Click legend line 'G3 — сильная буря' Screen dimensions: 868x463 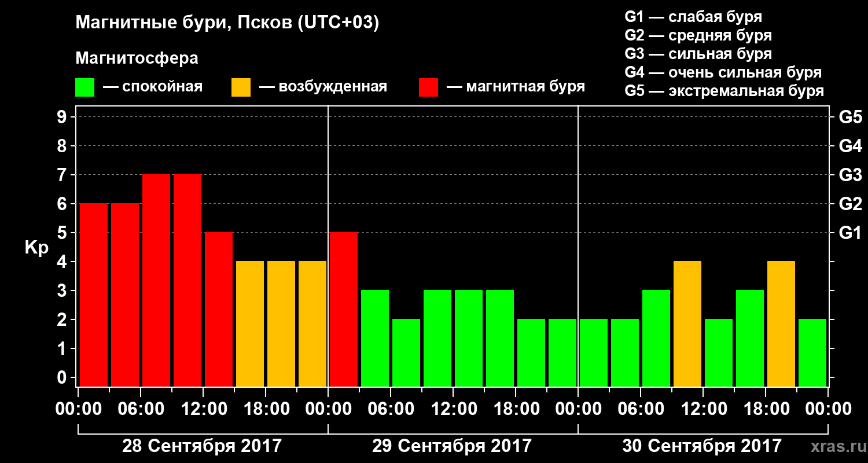point(698,54)
